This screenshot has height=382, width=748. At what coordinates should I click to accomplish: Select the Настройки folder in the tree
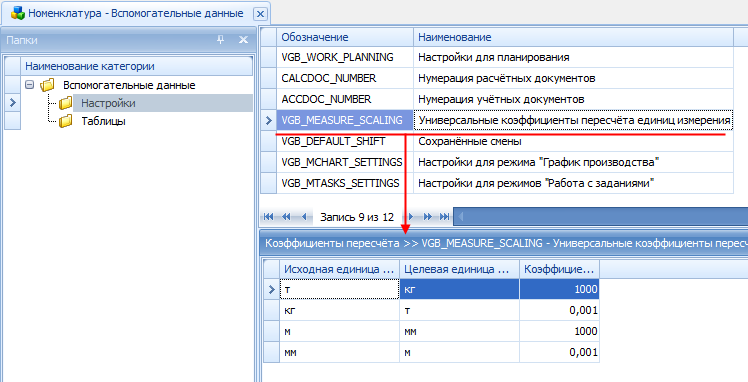tap(108, 103)
